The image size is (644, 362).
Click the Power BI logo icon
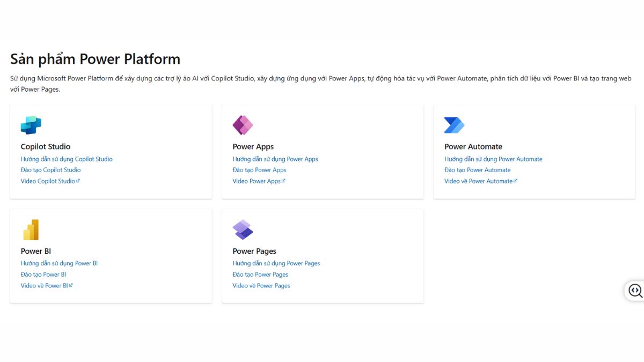tap(31, 230)
